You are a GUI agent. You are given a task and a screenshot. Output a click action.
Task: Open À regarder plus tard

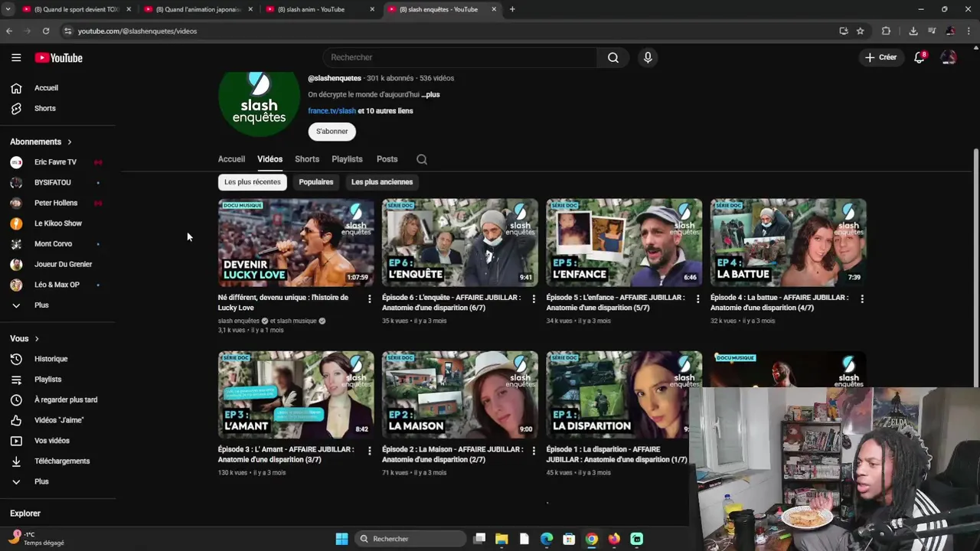tap(66, 399)
